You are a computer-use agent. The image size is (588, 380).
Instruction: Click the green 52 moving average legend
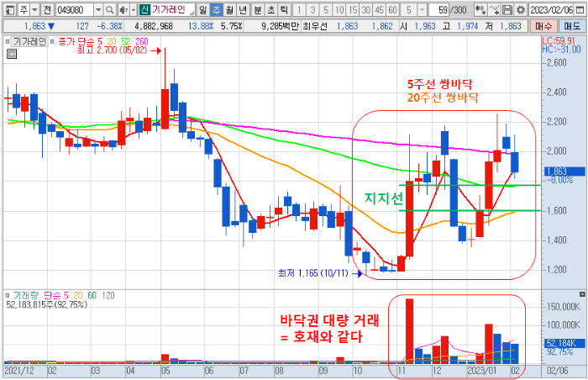[126, 41]
